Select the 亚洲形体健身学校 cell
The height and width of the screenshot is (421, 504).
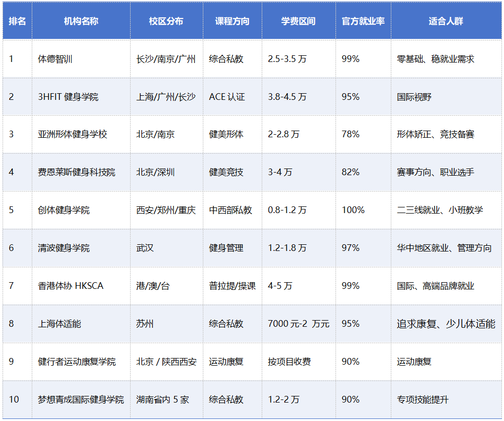click(x=81, y=134)
